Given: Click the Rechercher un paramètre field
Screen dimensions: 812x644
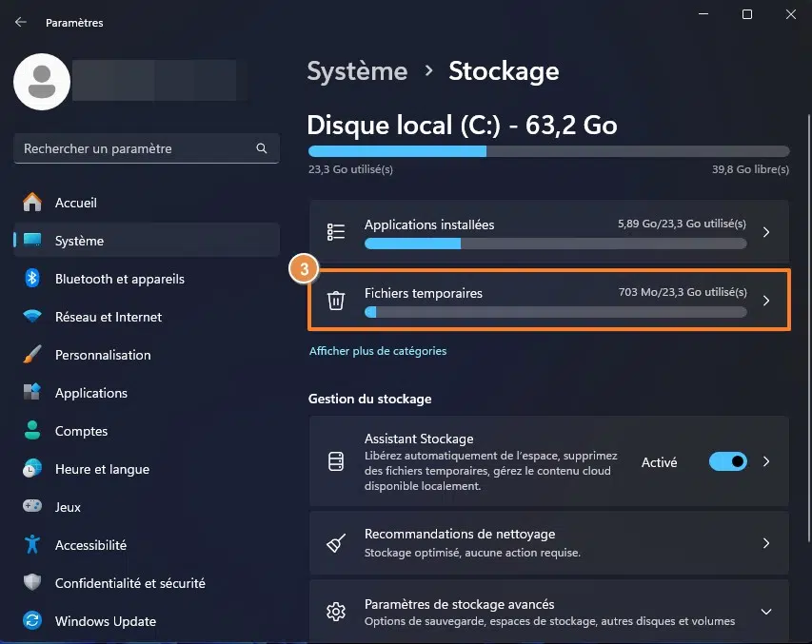Looking at the screenshot, I should [x=133, y=149].
